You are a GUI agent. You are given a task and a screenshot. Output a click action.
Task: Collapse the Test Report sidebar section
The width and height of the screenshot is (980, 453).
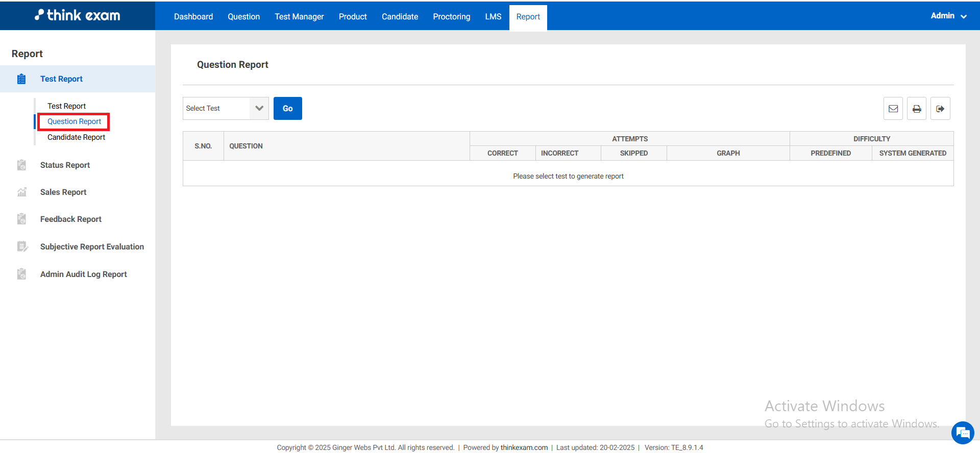tap(61, 79)
